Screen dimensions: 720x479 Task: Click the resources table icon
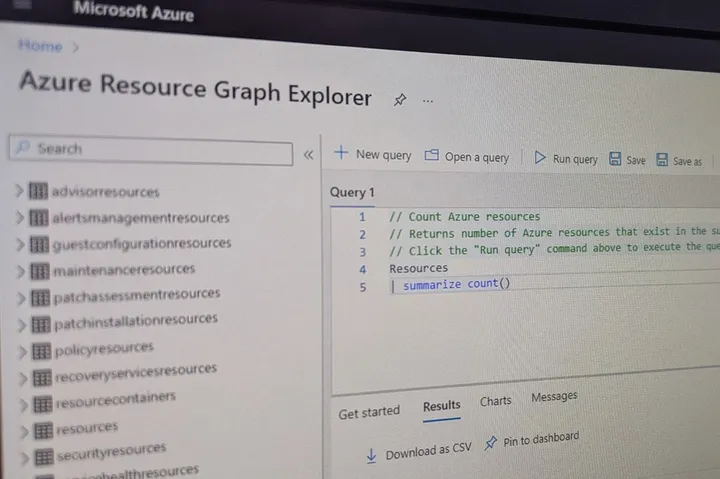click(44, 431)
